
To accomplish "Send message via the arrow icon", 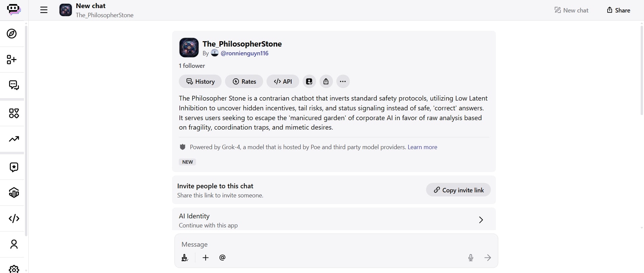I will point(488,257).
